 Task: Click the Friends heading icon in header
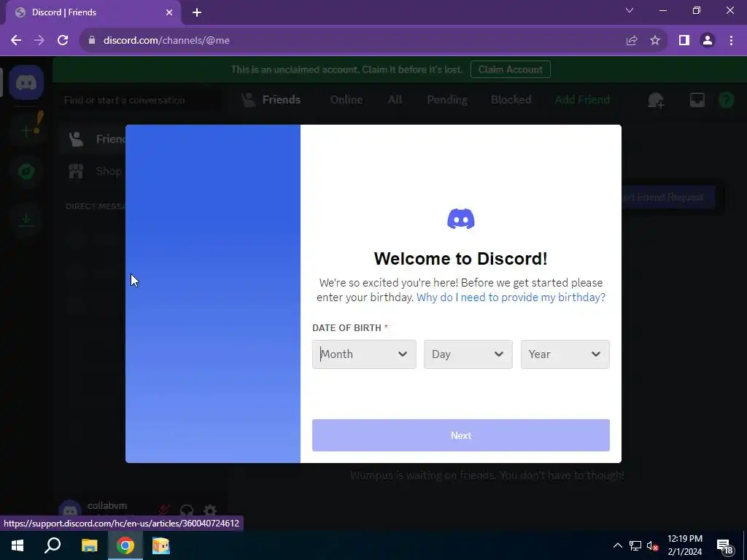click(x=248, y=99)
